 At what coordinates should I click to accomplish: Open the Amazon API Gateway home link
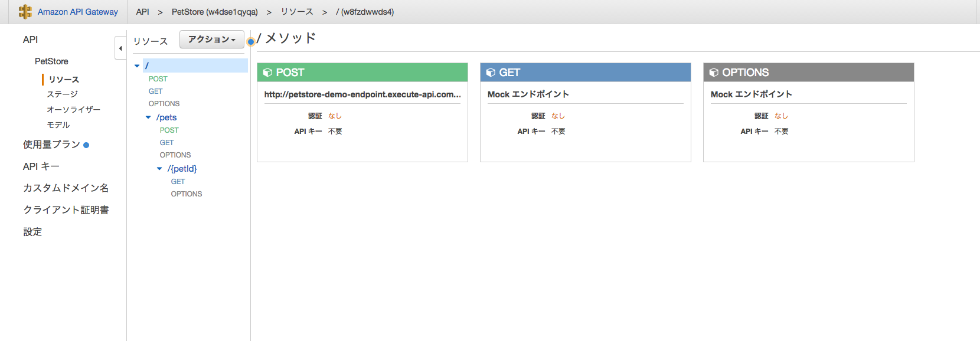pos(78,12)
